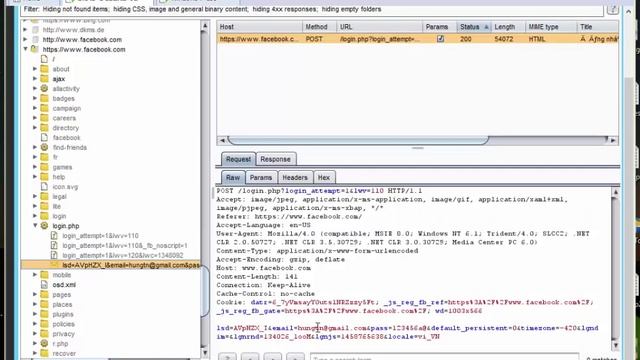This screenshot has width=640, height=360.
Task: Click the gear icon beside login.php
Action: tap(44, 226)
